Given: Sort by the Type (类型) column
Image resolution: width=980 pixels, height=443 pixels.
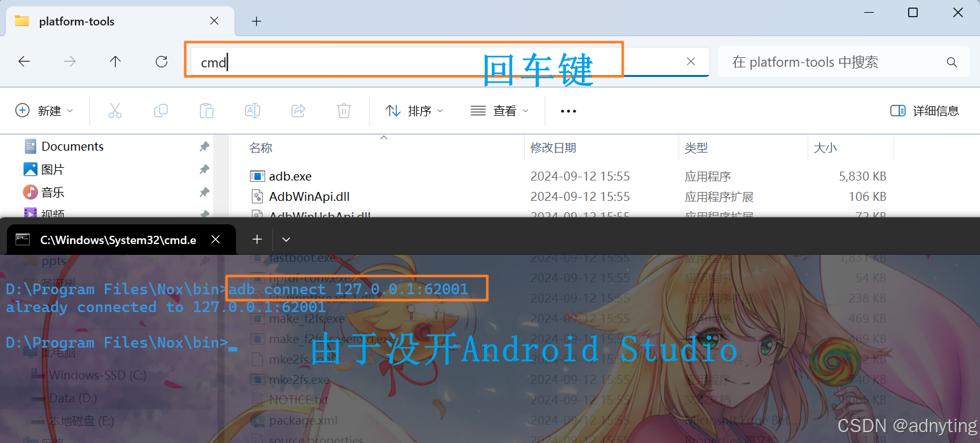Looking at the screenshot, I should click(696, 148).
